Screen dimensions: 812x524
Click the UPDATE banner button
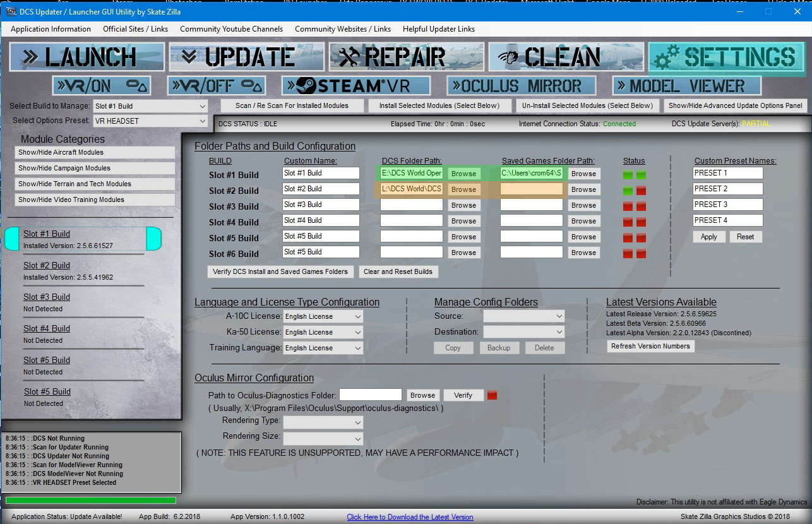pyautogui.click(x=247, y=57)
